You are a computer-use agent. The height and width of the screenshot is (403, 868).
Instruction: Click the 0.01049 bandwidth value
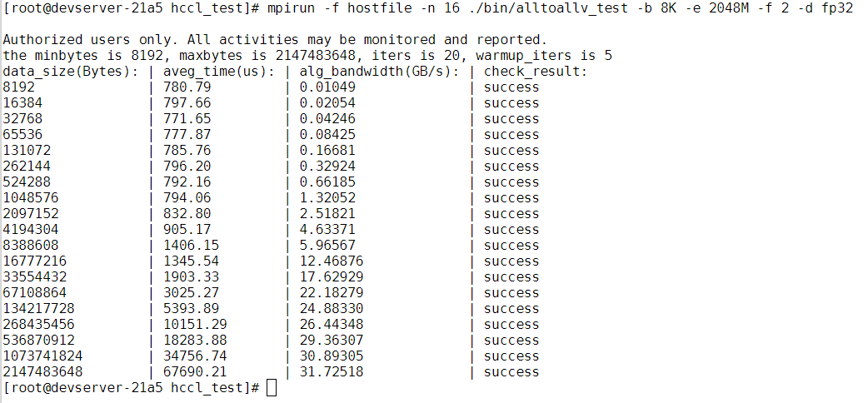pyautogui.click(x=327, y=87)
